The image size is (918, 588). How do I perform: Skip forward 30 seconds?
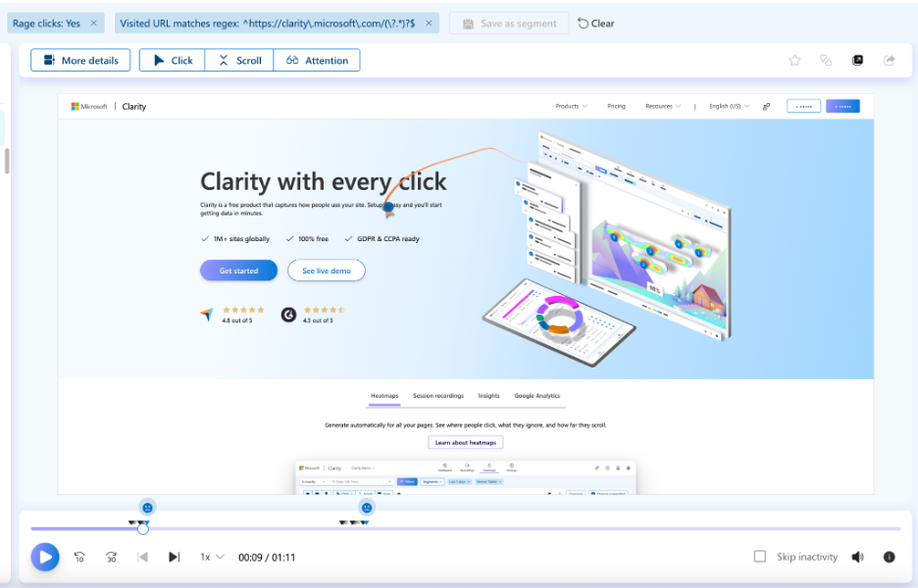pos(111,557)
